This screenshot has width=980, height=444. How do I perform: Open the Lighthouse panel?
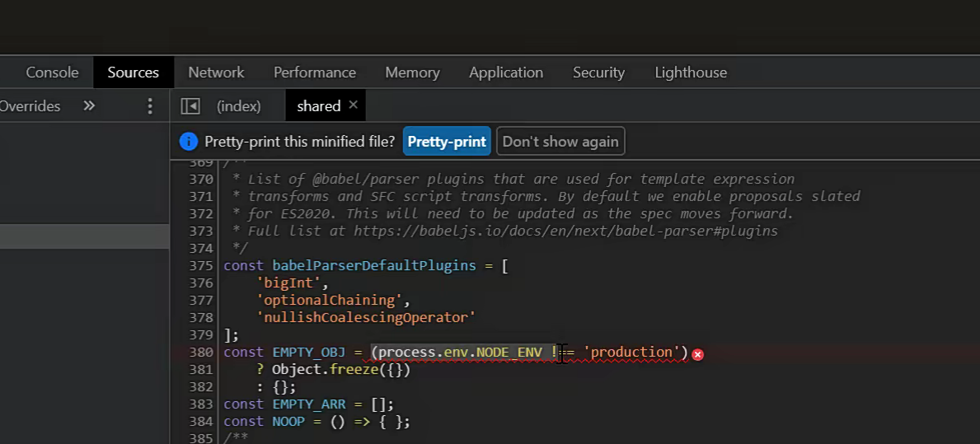[691, 72]
